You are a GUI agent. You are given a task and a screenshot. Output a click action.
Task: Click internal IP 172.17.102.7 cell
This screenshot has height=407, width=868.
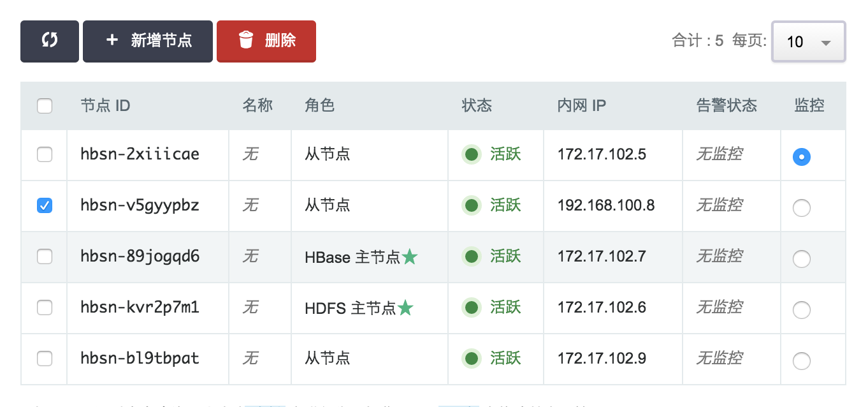(x=601, y=256)
